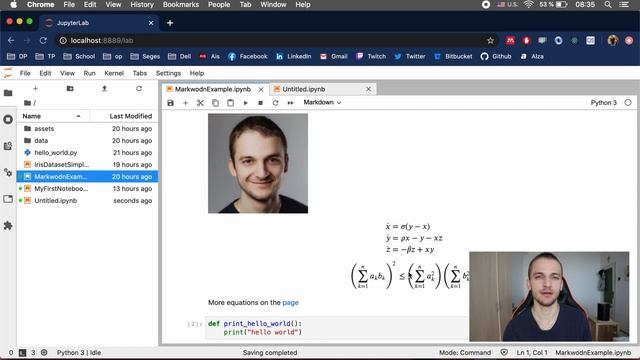Select the MarkwodnExam... notebook in file list
The image size is (640, 360).
(87, 177)
